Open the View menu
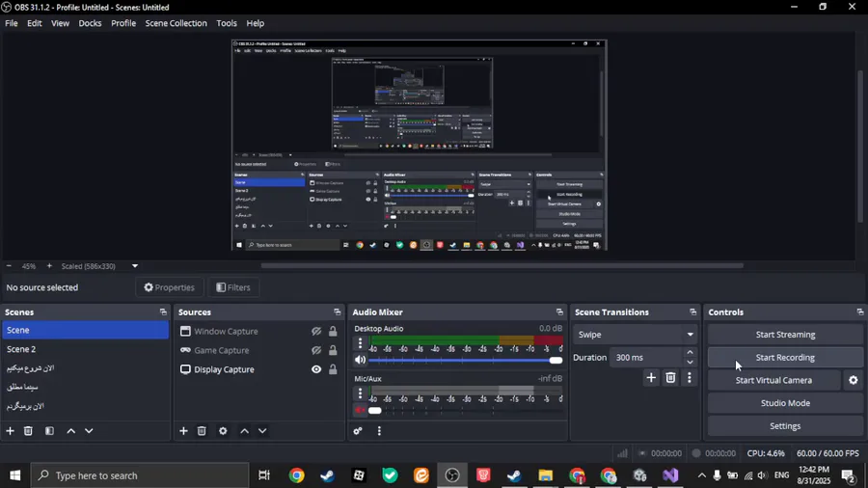This screenshot has width=868, height=488. [61, 23]
